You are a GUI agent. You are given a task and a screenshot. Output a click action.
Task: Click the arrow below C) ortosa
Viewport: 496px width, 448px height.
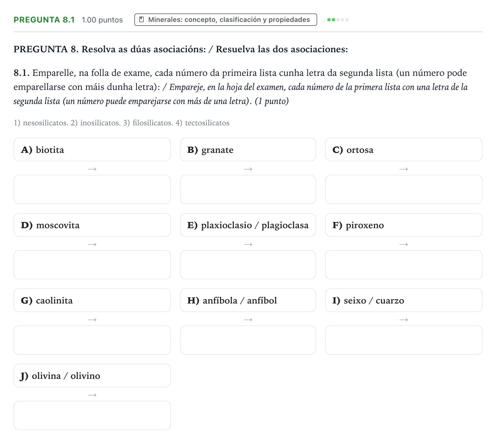[403, 169]
